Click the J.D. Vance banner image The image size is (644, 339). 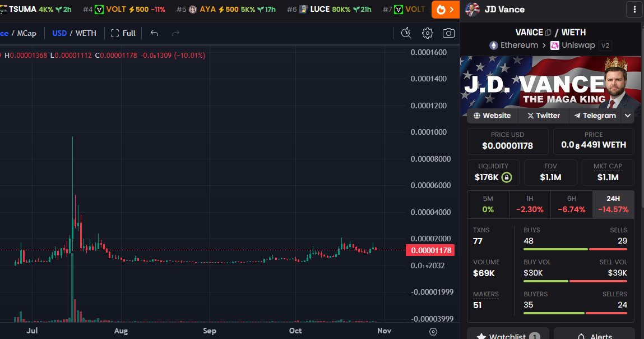click(550, 83)
